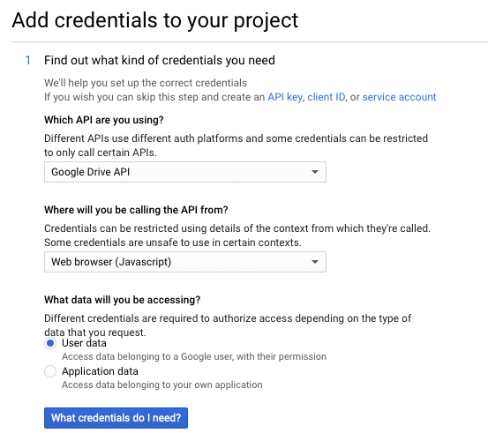Viewport: 488px width, 448px height.
Task: Open the API key link
Action: coord(285,97)
